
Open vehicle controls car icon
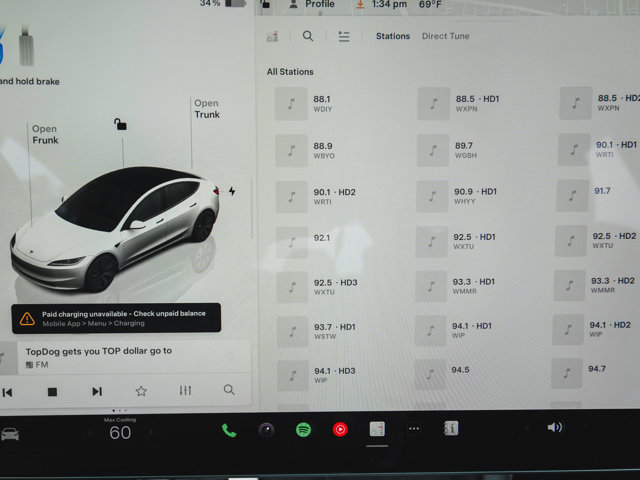10,434
